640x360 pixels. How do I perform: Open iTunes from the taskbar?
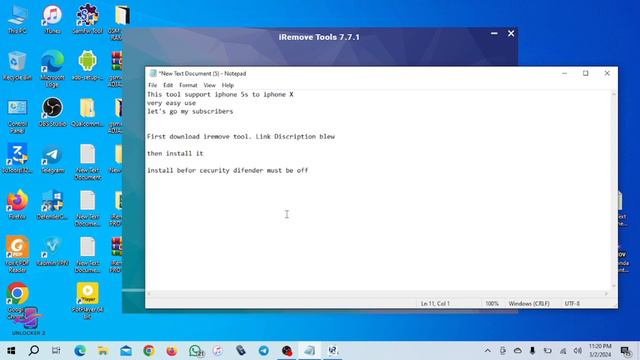tap(218, 351)
